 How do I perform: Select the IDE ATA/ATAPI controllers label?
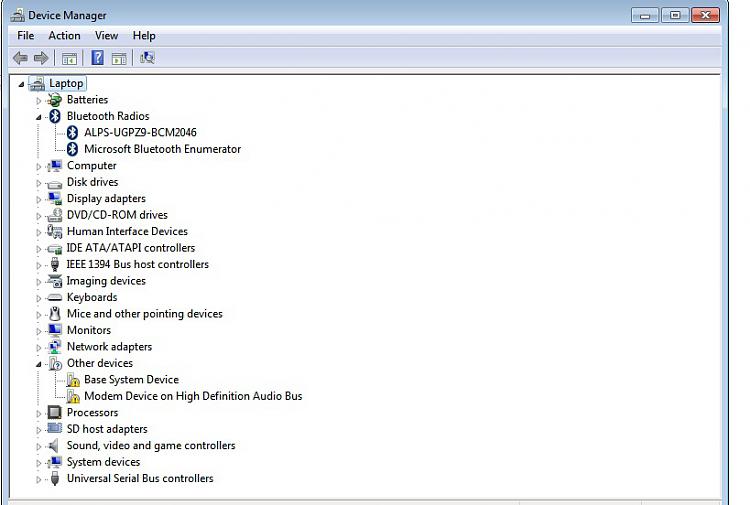[131, 248]
